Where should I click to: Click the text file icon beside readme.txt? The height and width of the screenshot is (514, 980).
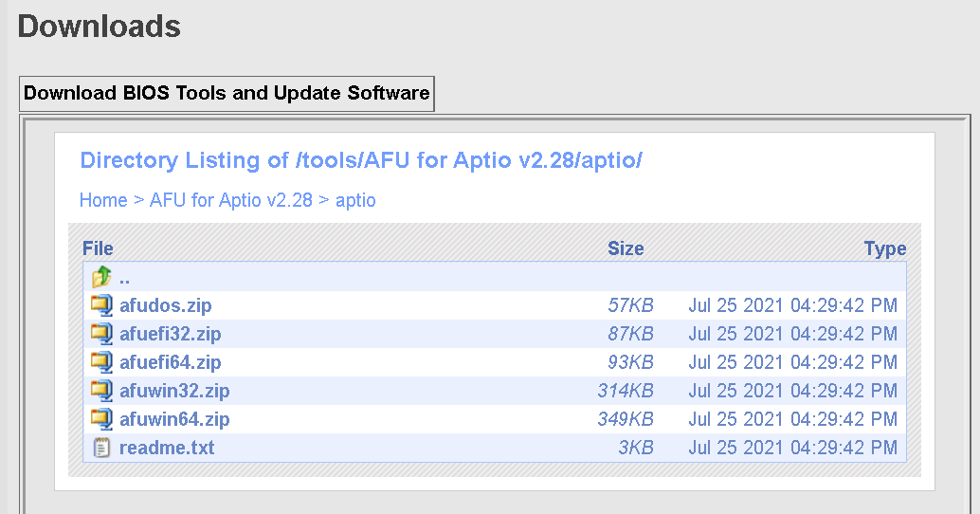click(101, 448)
